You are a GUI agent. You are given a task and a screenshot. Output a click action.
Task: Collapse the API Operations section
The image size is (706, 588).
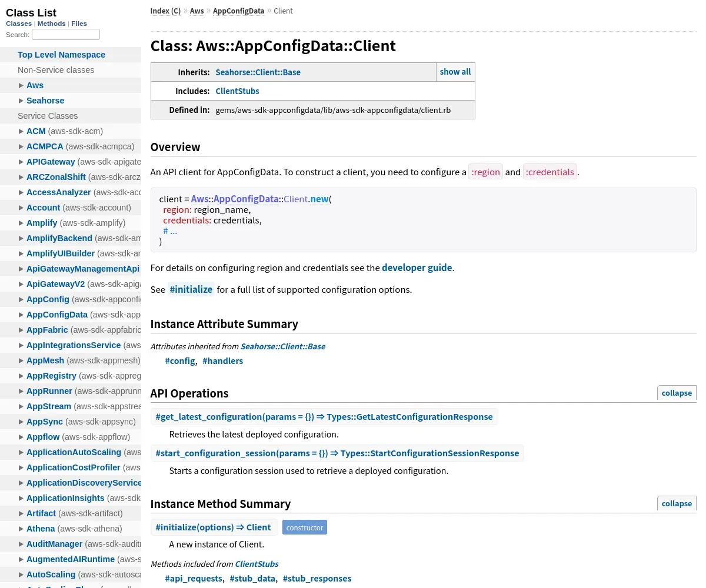tap(677, 393)
